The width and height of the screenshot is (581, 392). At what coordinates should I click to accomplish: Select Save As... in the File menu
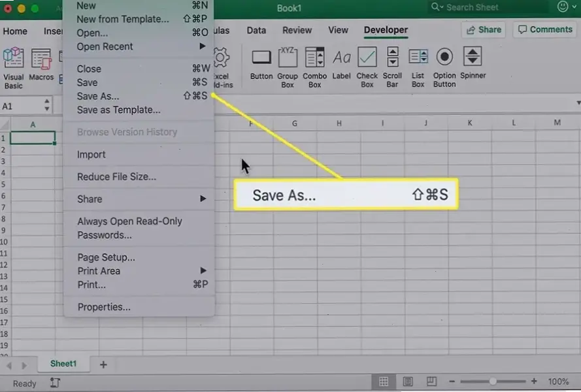click(x=139, y=96)
